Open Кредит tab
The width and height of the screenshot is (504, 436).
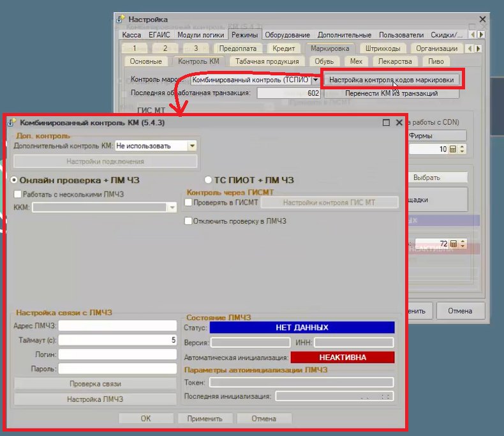[283, 49]
